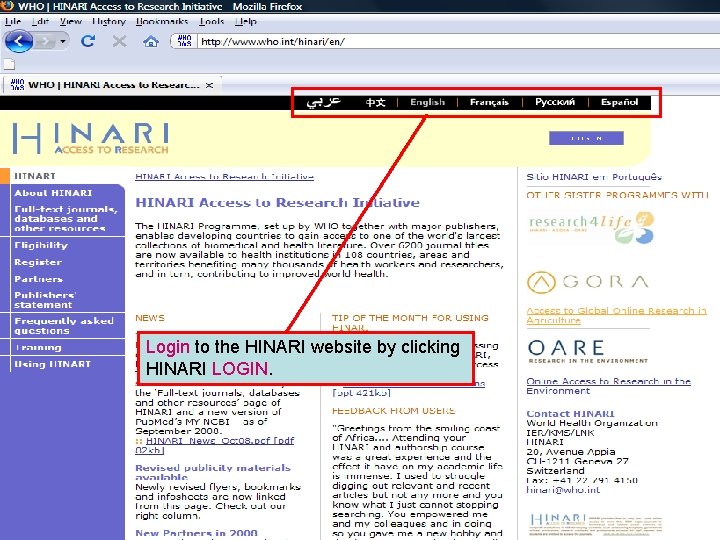Image resolution: width=720 pixels, height=540 pixels.
Task: Click the HINARI LOGIN button
Action: pyautogui.click(x=586, y=138)
